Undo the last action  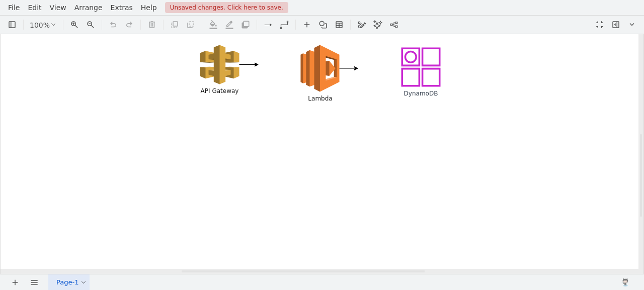[113, 25]
